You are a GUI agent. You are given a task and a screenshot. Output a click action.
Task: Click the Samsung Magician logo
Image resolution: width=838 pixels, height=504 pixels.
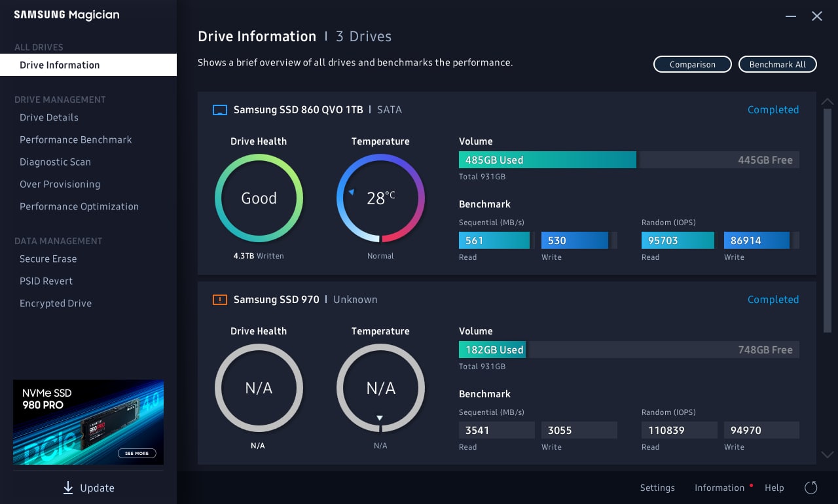(x=67, y=14)
